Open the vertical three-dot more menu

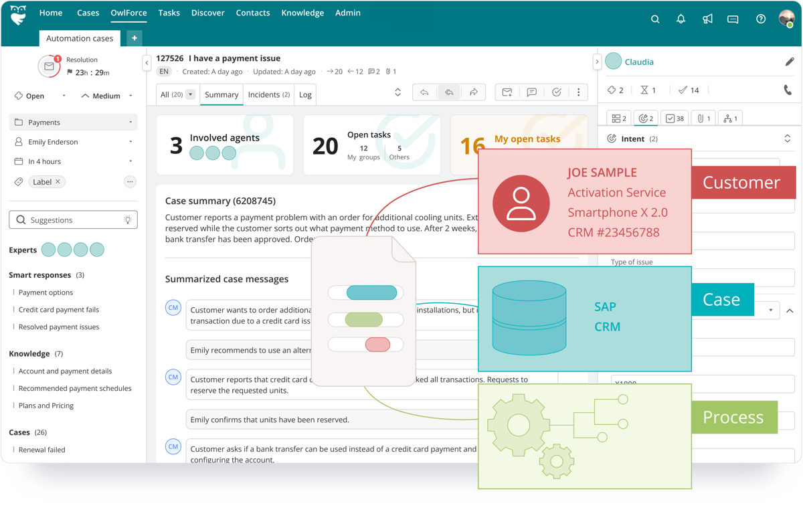point(579,92)
